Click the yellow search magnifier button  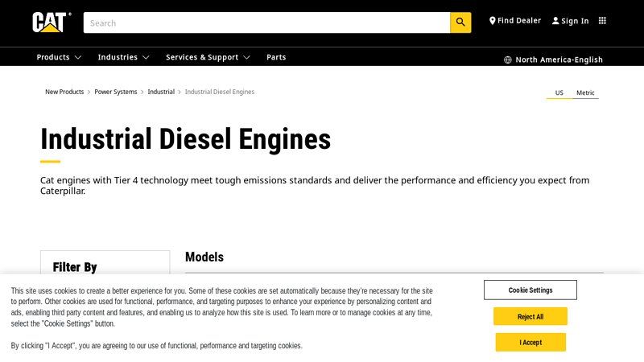pyautogui.click(x=460, y=23)
